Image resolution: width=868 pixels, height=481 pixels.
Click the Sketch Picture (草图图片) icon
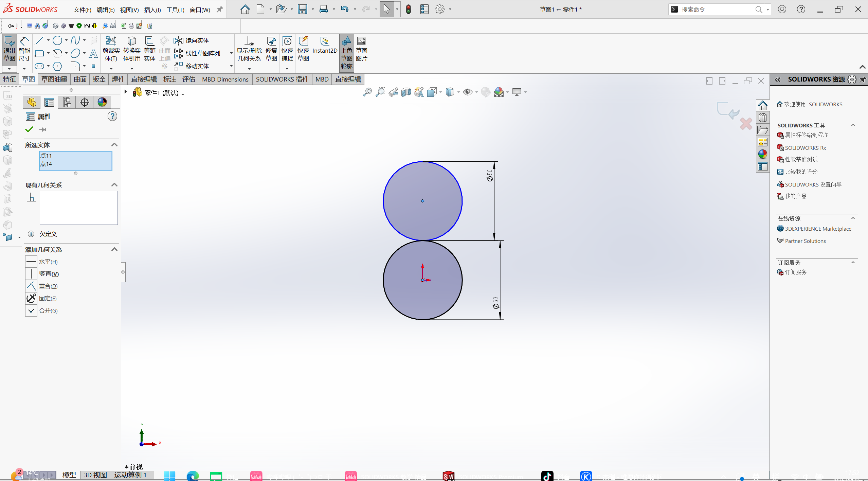coord(362,49)
